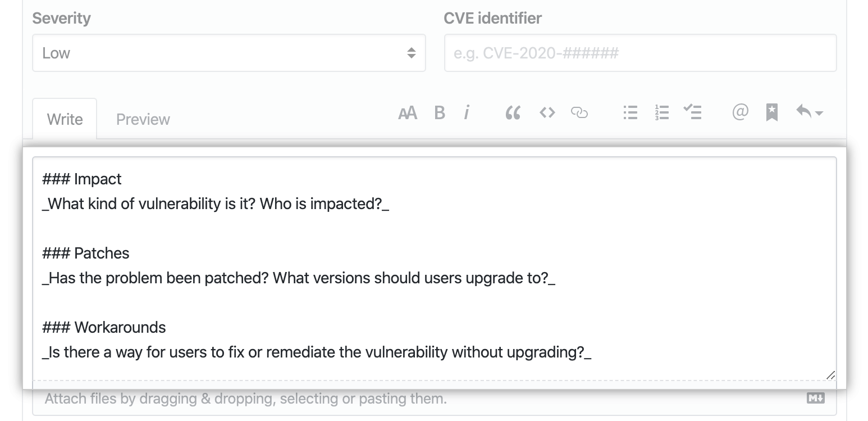Screen dimensions: 868x421
Task: Apply bold formatting to the text
Action: tap(440, 112)
